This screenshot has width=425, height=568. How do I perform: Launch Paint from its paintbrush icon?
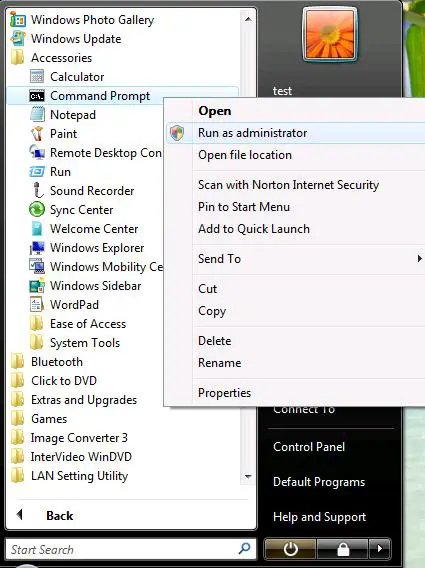(x=37, y=134)
